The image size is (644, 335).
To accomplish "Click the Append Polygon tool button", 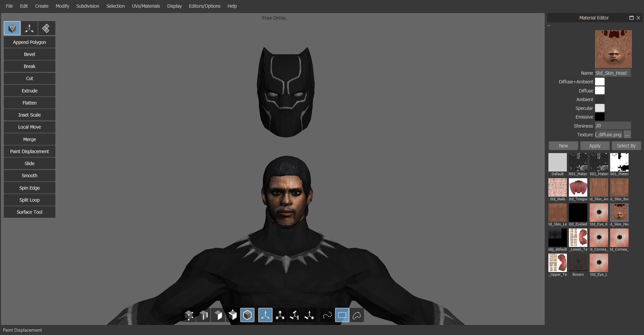I will [x=30, y=42].
